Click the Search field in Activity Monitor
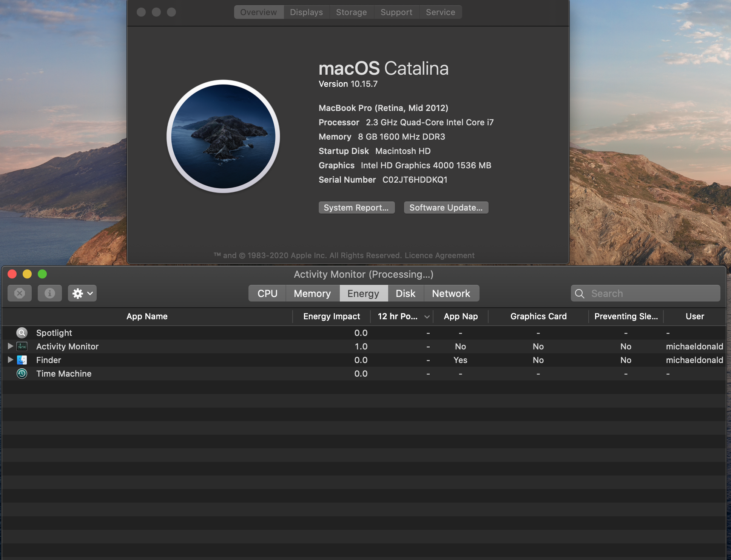 pyautogui.click(x=646, y=294)
